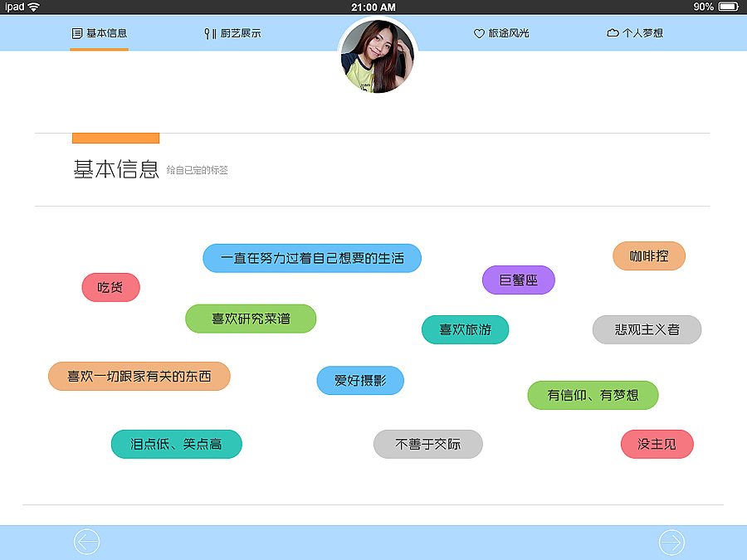The height and width of the screenshot is (560, 747).
Task: Tap the gray 不善于交际 tag
Action: (427, 445)
